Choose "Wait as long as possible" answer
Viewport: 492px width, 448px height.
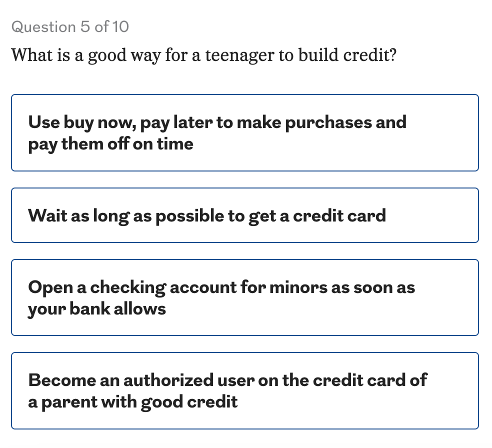click(x=244, y=215)
